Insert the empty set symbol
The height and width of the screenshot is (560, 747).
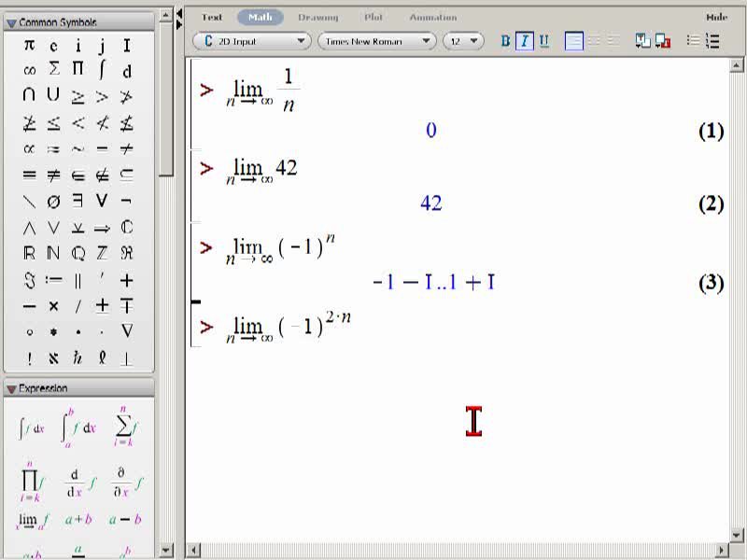(x=53, y=202)
